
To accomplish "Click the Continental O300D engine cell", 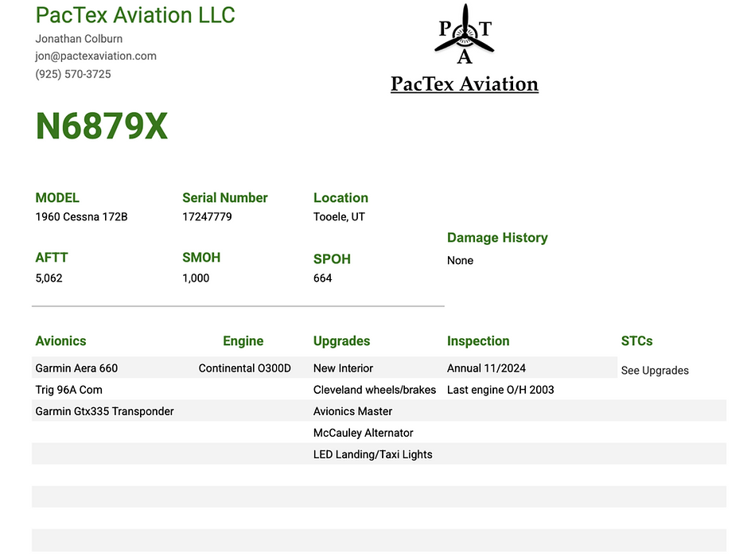I will point(245,368).
